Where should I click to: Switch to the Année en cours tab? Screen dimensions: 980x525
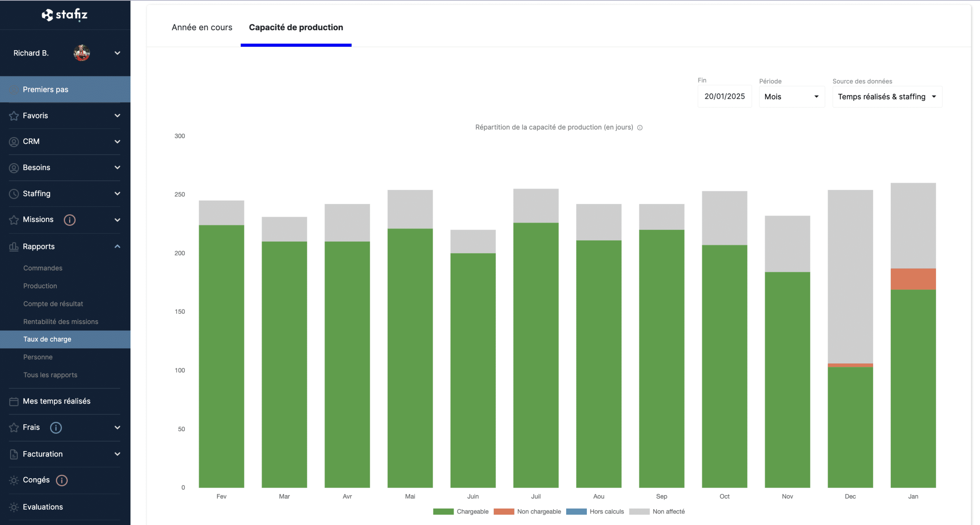pos(202,27)
